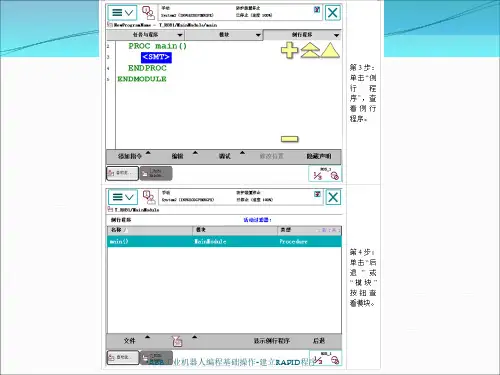Image resolution: width=500 pixels, height=375 pixels.
Task: Close the routines list view
Action: tap(333, 197)
